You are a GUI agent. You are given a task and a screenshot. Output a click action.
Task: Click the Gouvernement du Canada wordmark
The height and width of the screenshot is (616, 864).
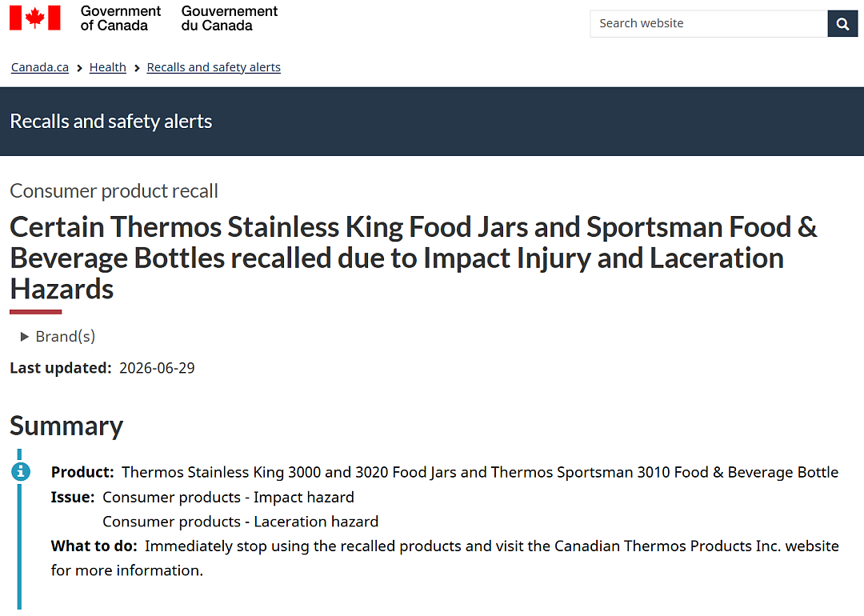(230, 18)
